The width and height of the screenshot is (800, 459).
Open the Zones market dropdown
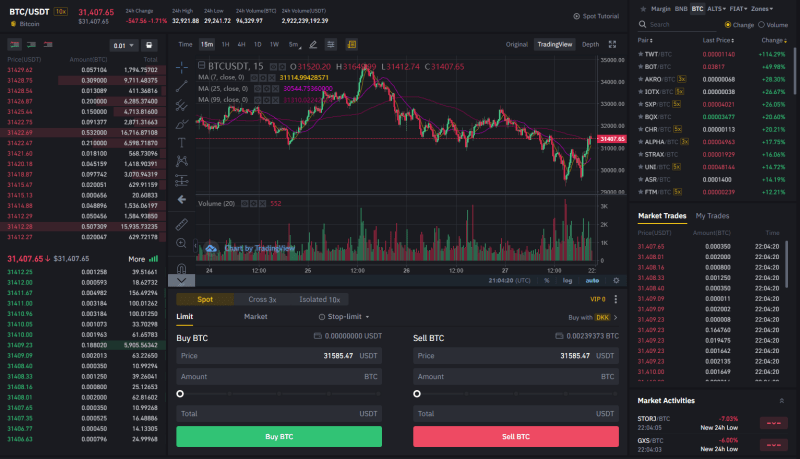pyautogui.click(x=762, y=9)
